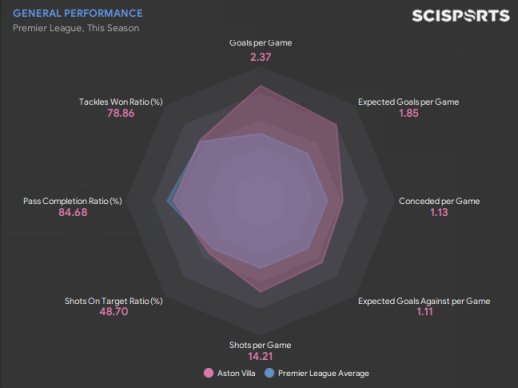Click the 14.21 shots value
Viewport: 518px width, 388px height.
260,356
